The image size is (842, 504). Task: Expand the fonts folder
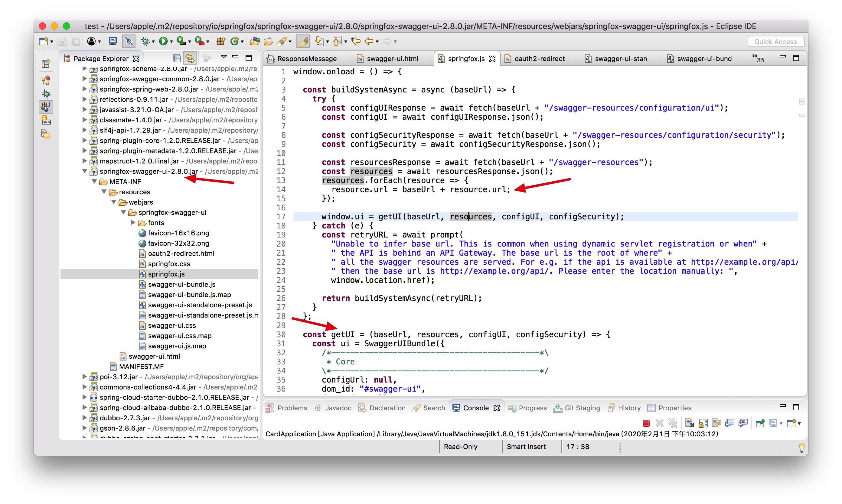pos(133,223)
